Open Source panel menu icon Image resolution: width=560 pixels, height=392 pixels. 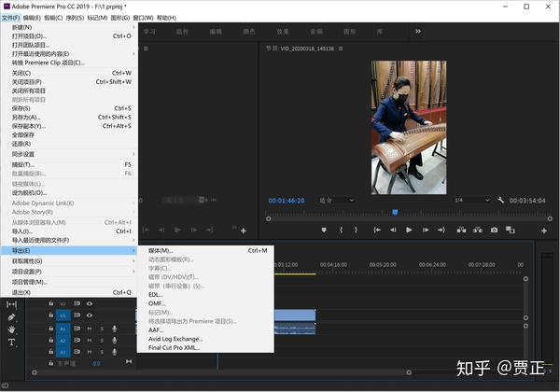[x=146, y=49]
